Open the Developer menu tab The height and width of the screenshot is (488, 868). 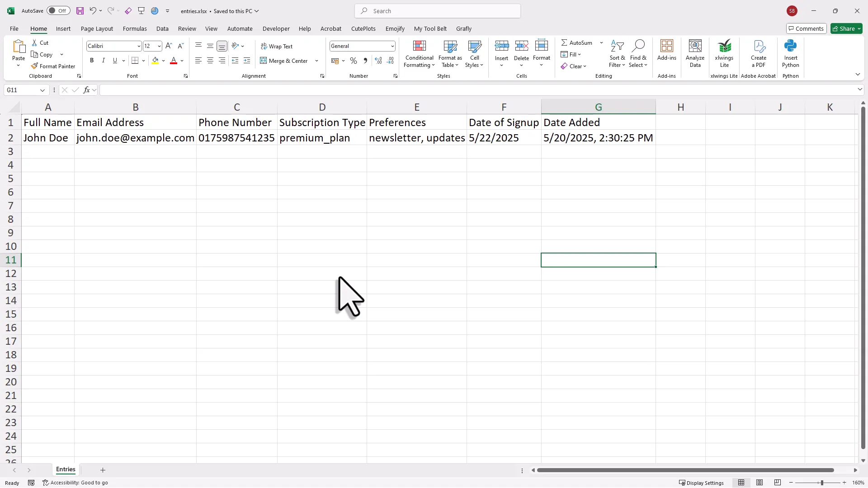(x=276, y=28)
